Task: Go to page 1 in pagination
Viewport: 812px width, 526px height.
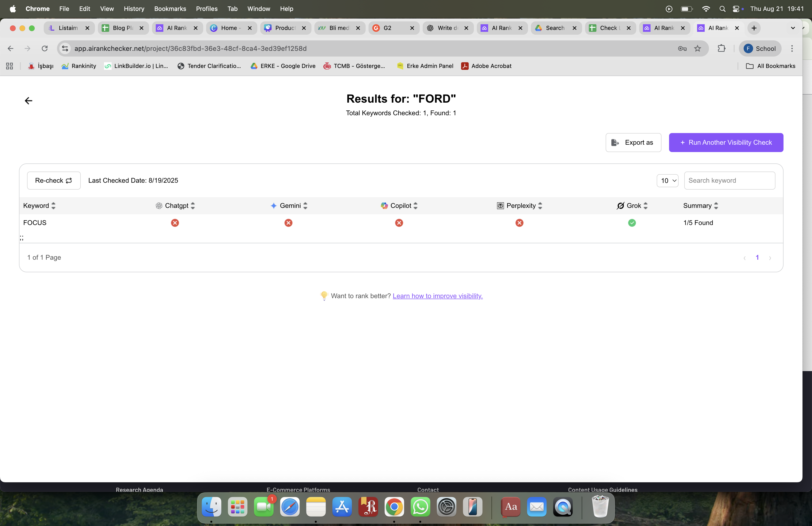Action: (757, 257)
